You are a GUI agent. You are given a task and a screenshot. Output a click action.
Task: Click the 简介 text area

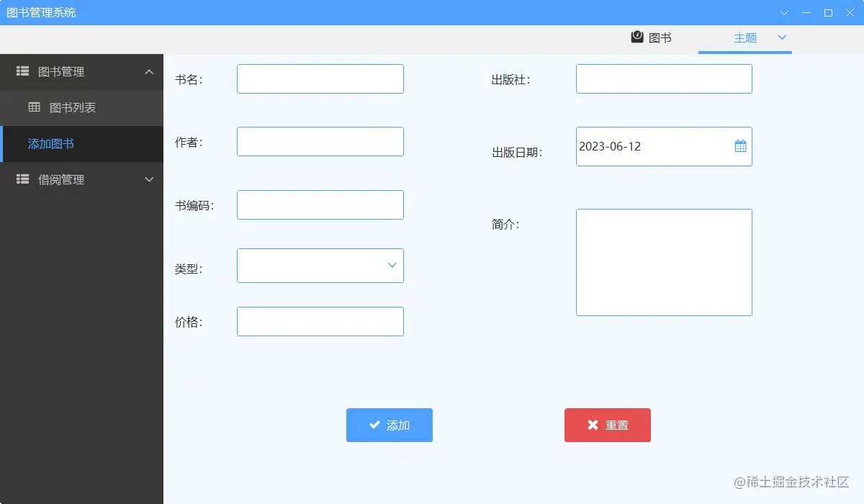(663, 262)
